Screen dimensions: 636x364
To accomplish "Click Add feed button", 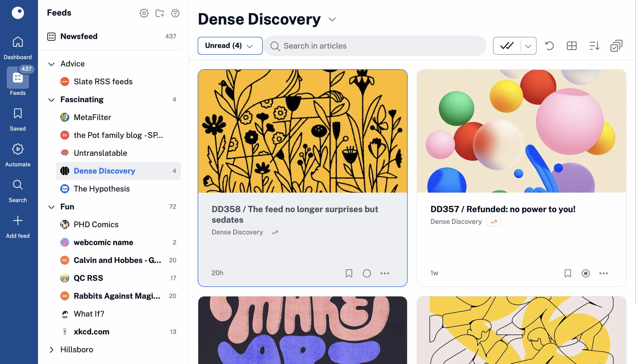I will pos(18,227).
